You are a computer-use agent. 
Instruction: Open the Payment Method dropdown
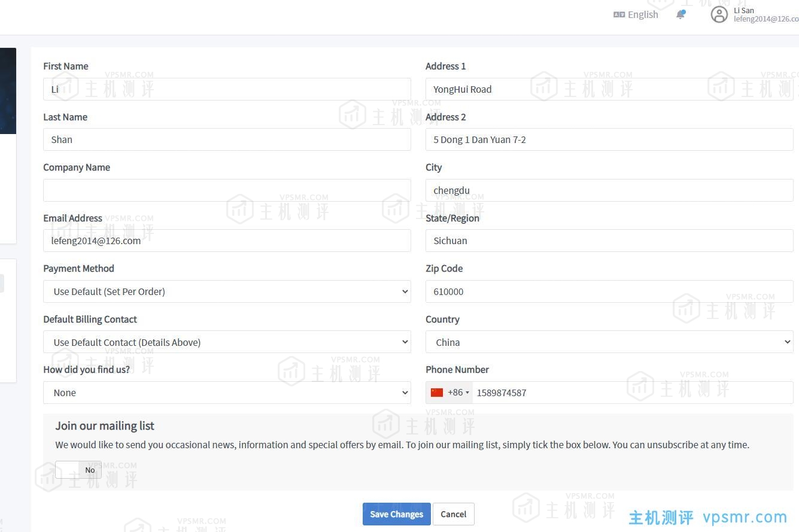(x=227, y=291)
